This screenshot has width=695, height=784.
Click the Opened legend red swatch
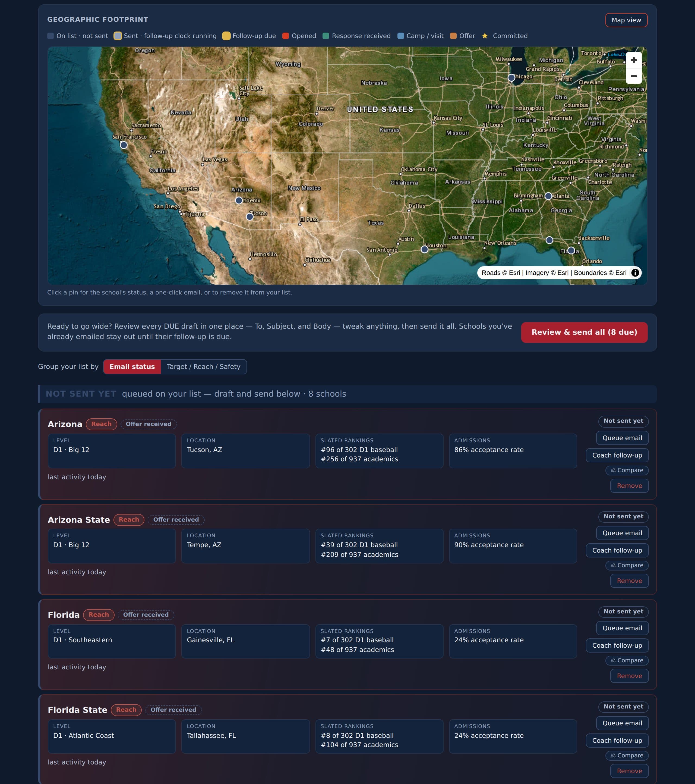(285, 36)
